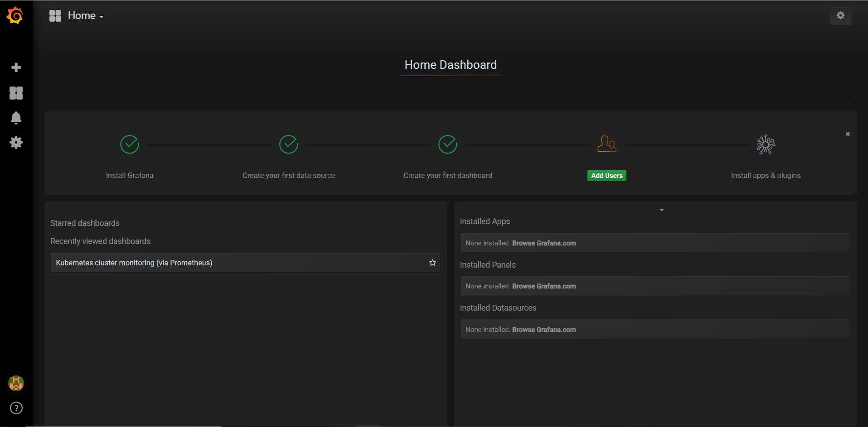Open Install apps & plugins link
This screenshot has height=427, width=868.
click(x=766, y=176)
